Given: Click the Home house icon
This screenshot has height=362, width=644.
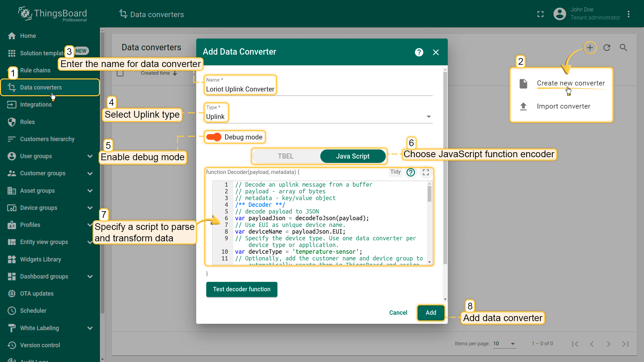Looking at the screenshot, I should coord(12,36).
